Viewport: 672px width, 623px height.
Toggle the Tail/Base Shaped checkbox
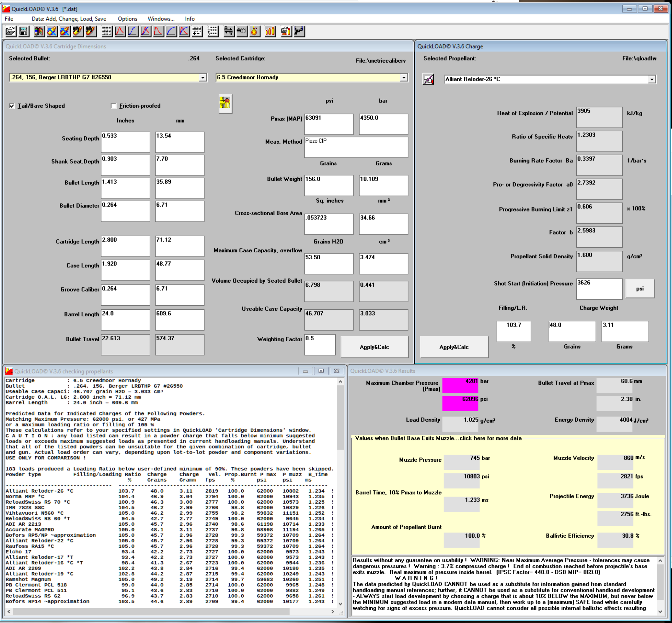12,106
